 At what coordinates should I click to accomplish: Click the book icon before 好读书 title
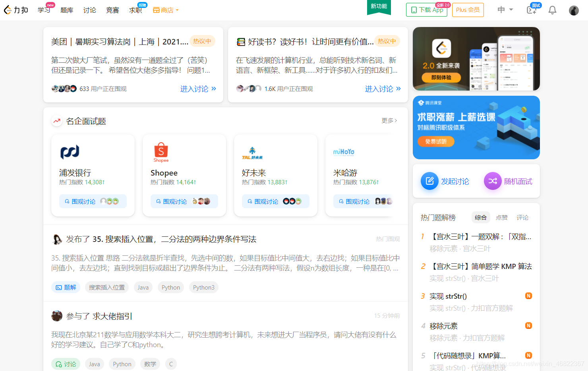(x=241, y=42)
